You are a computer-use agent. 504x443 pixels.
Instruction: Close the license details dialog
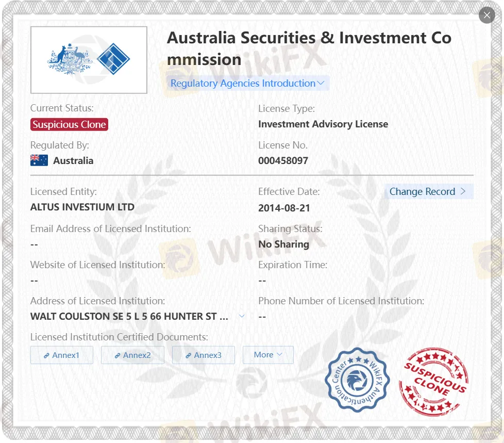click(486, 15)
